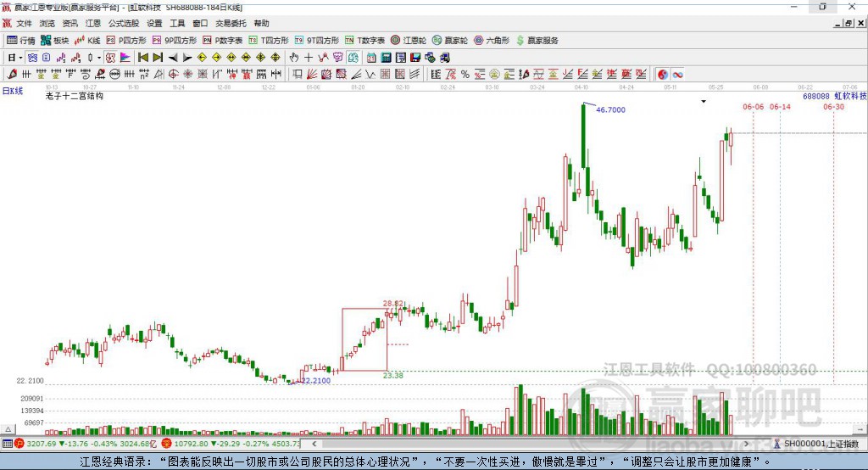Viewport: 868px width, 470px height.
Task: Click the red-blue yin-yang icon
Action: pyautogui.click(x=663, y=75)
